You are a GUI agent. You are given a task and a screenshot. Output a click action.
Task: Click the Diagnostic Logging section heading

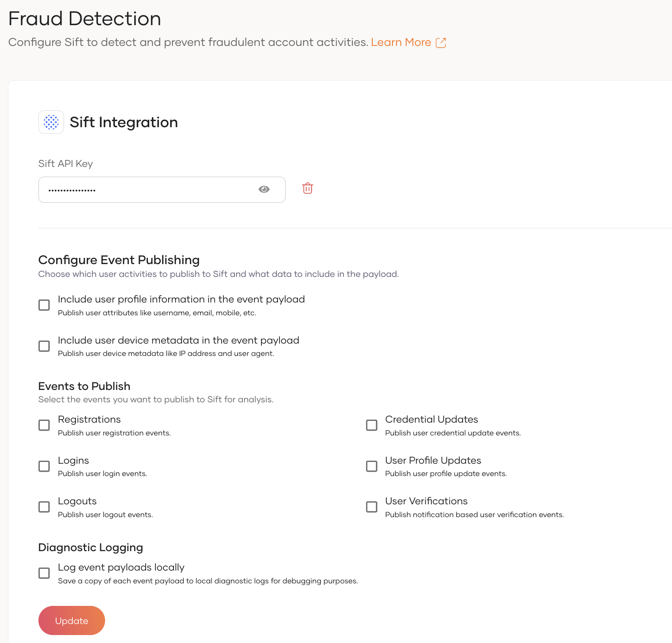90,547
